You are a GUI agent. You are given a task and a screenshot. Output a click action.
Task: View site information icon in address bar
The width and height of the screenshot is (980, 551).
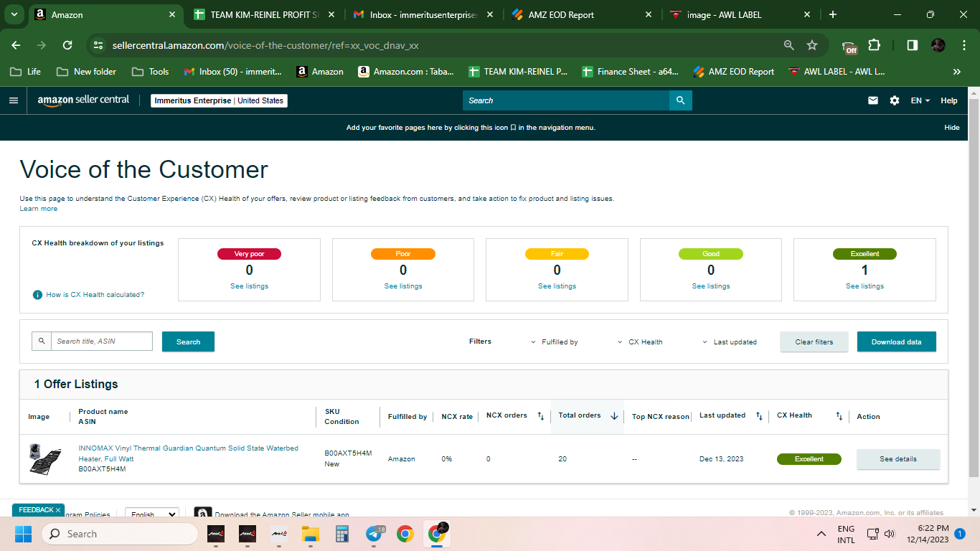(99, 45)
